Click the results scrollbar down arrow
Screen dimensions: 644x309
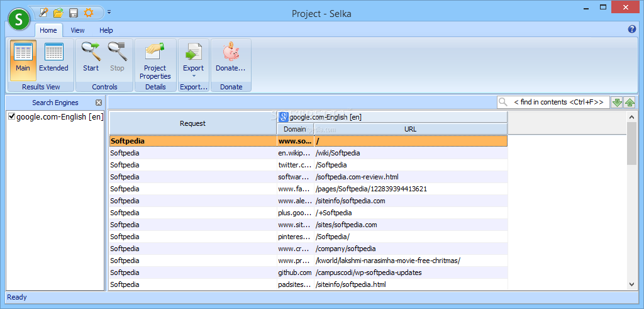coord(631,284)
